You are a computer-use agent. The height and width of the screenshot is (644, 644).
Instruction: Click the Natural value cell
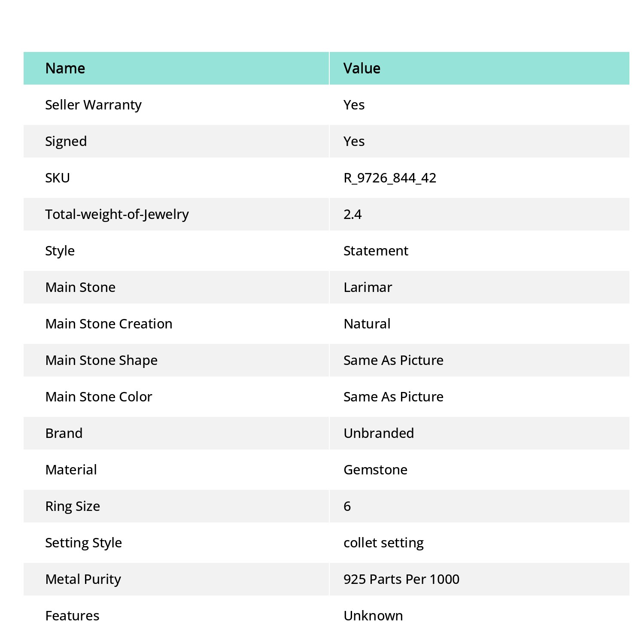[x=480, y=324]
